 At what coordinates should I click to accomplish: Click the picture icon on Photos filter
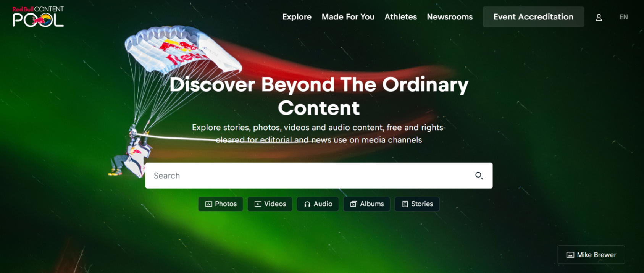[x=208, y=204]
